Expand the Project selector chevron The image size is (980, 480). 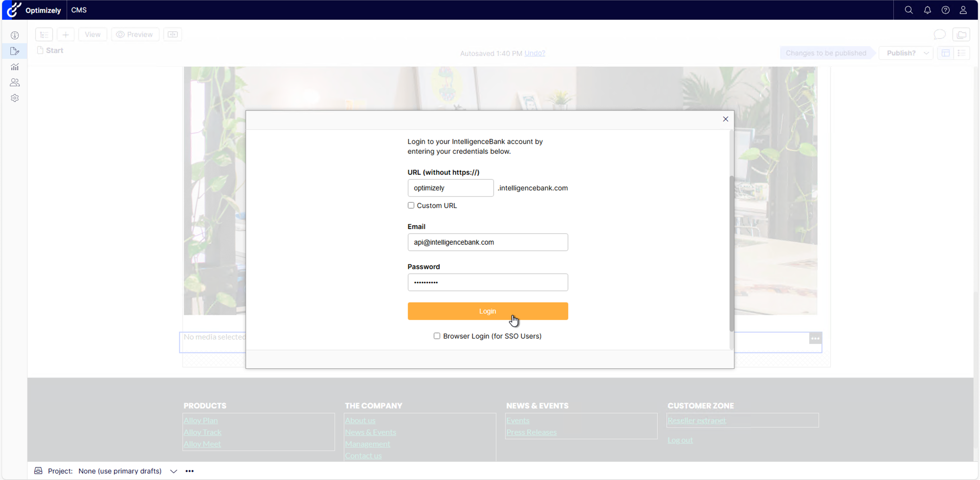click(173, 471)
